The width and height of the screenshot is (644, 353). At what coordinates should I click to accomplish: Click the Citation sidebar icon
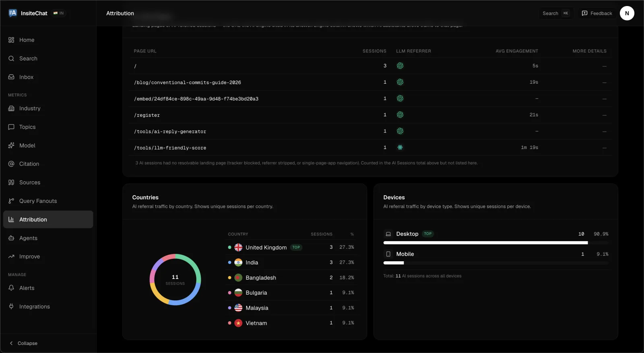[11, 164]
